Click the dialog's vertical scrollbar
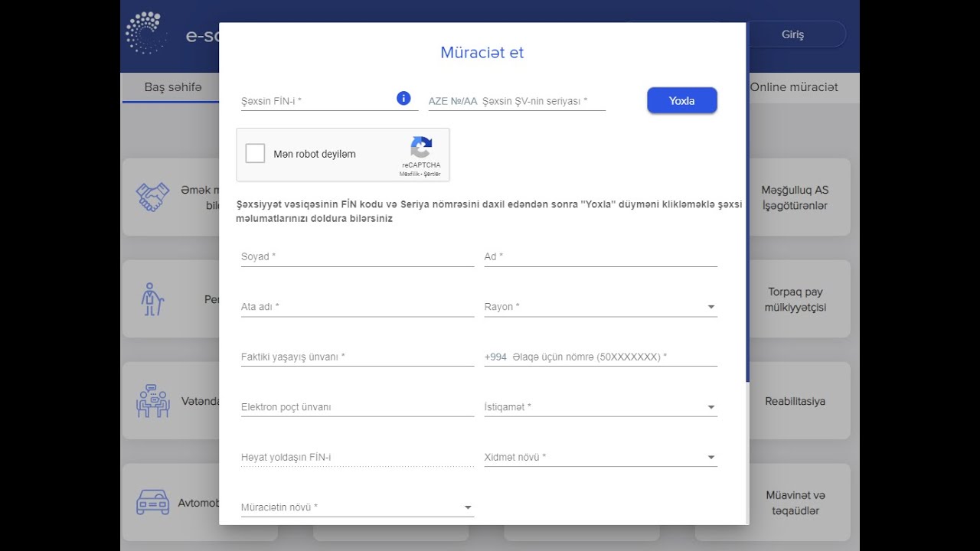Viewport: 980px width, 551px height. point(747,203)
